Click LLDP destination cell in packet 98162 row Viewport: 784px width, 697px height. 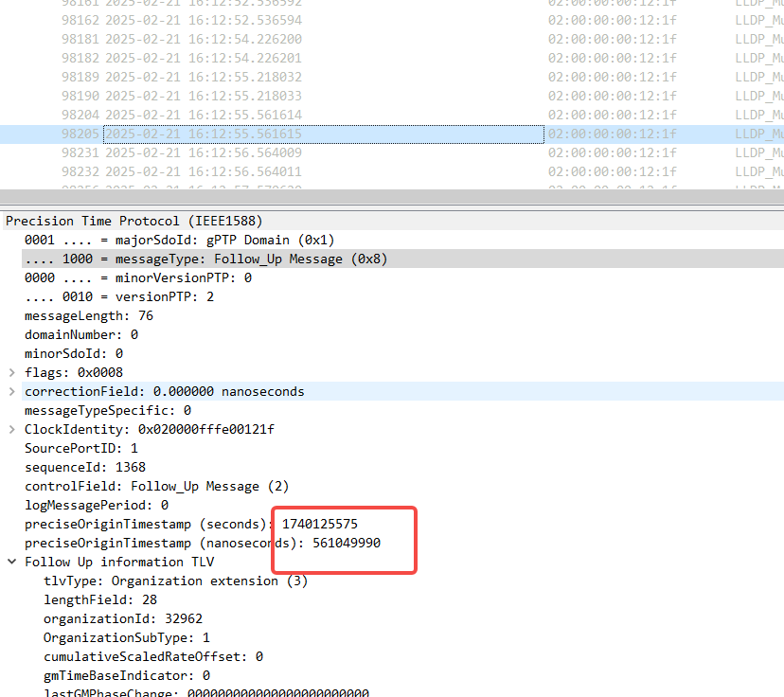click(759, 21)
